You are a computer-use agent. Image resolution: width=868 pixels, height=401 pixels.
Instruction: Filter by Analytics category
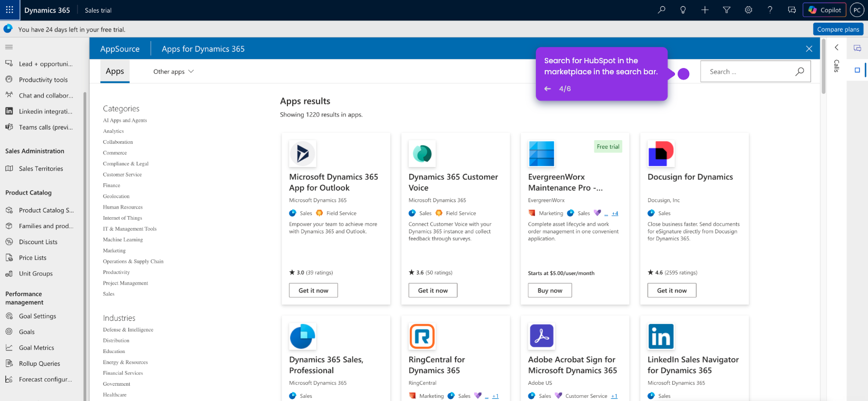(x=113, y=131)
